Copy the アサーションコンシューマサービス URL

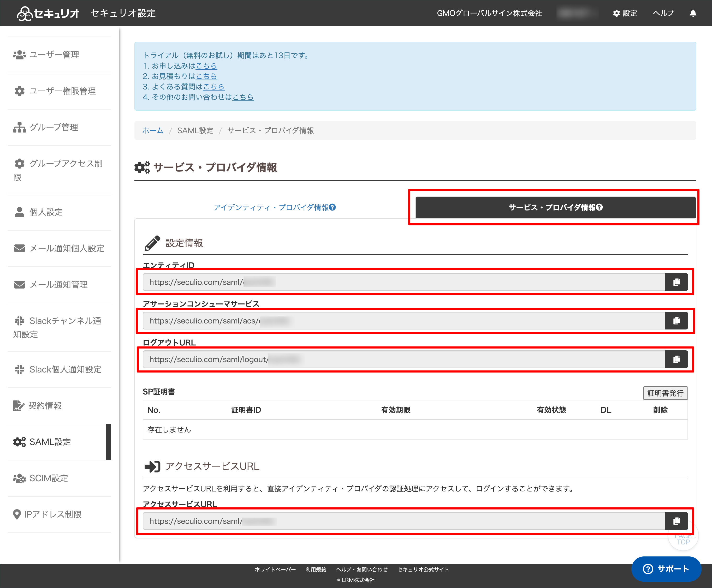pos(676,321)
